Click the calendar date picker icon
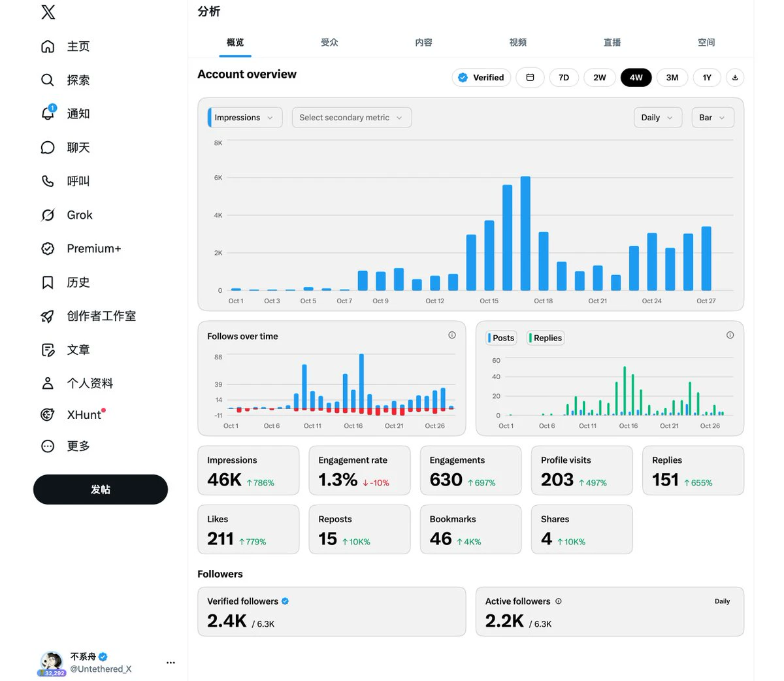 (530, 78)
